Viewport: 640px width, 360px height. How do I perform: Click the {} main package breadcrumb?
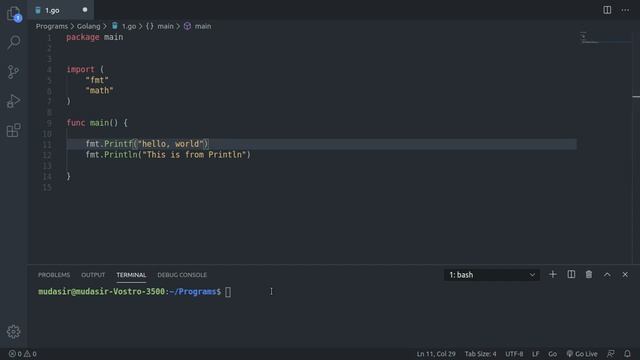[x=160, y=26]
